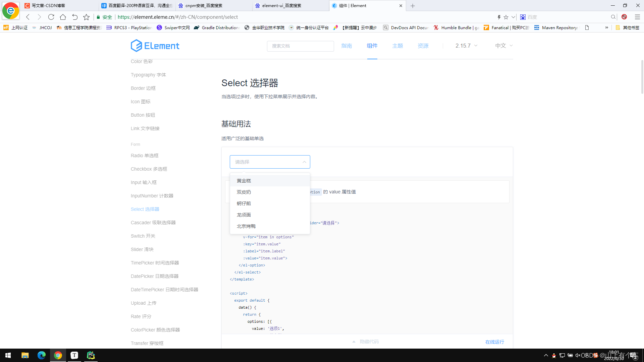This screenshot has width=644, height=362.
Task: Open the Maven Repository bookmark
Action: click(556, 28)
